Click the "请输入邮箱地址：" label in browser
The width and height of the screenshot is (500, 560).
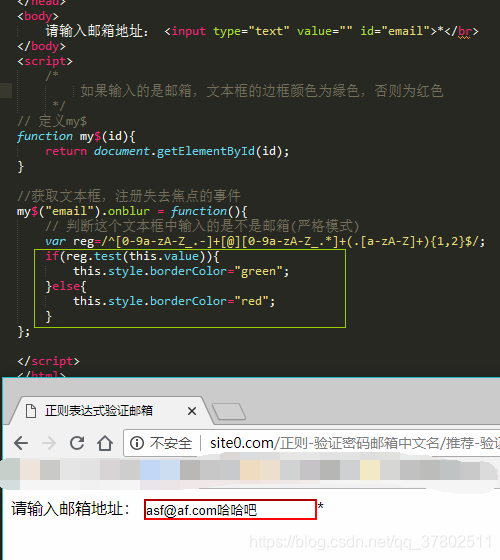[x=71, y=509]
